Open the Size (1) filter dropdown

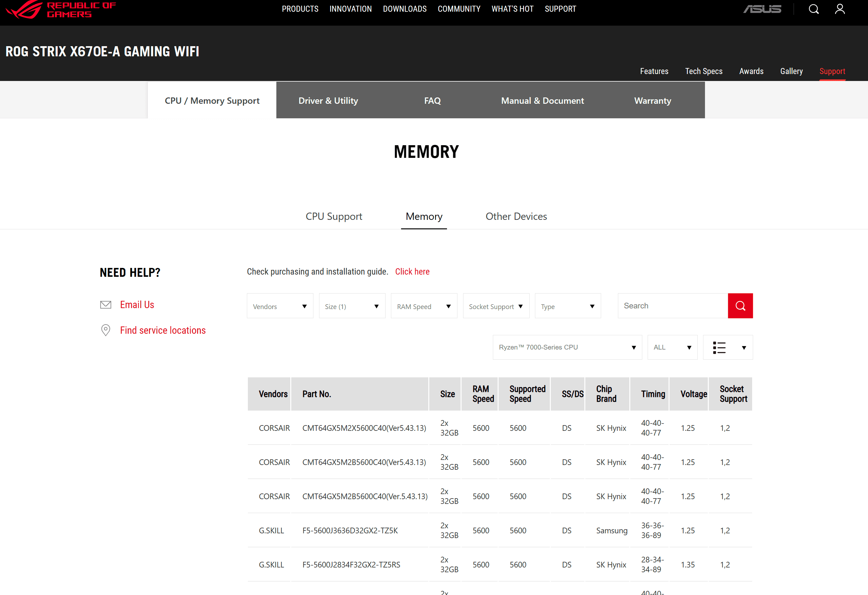pyautogui.click(x=352, y=306)
